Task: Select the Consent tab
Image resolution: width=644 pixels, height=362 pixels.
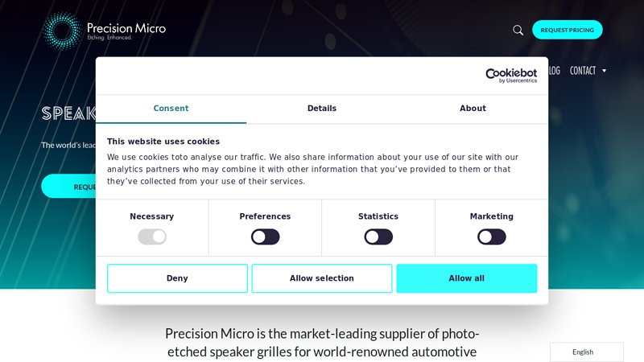Action: pos(171,109)
